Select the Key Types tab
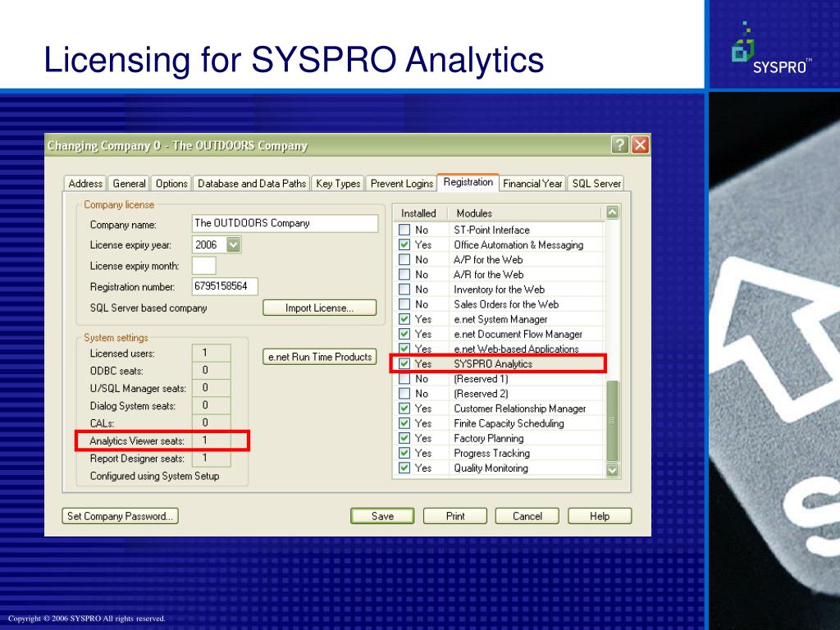Screen dimensions: 840x630 coord(338,183)
